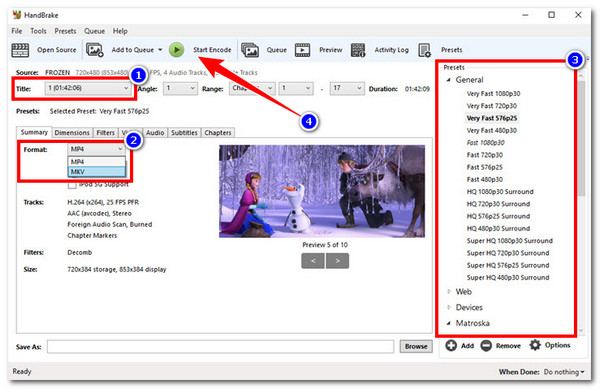Click the Add to Queue picture icon
This screenshot has width=600, height=389.
click(x=95, y=50)
